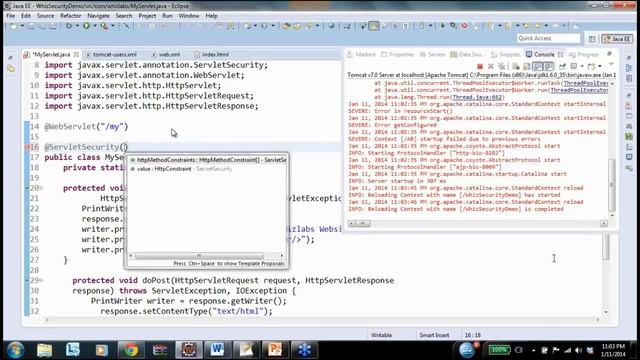Open the Edit menu
Image resolution: width=640 pixels, height=360 pixels.
(x=26, y=16)
